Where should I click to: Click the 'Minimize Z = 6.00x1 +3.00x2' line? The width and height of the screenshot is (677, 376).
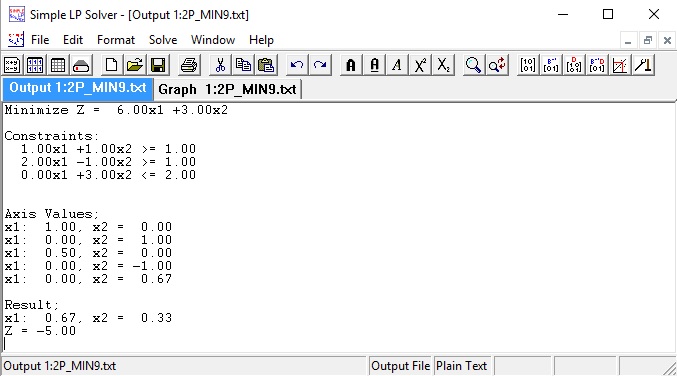click(x=116, y=110)
